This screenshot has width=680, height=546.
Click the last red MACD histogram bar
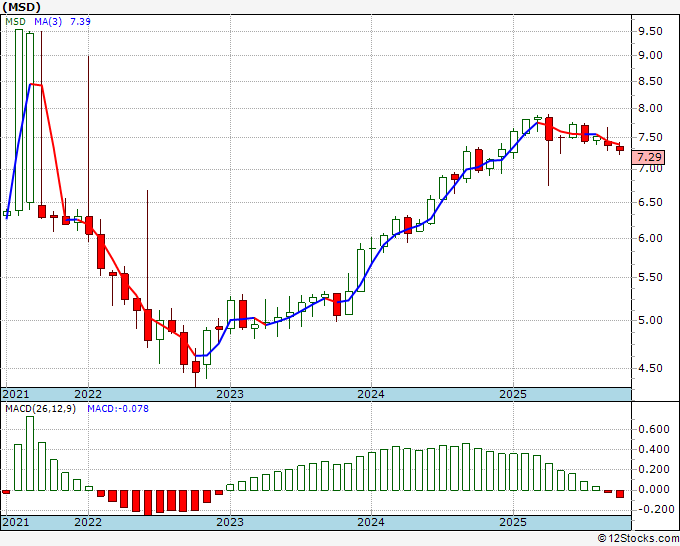[x=620, y=494]
